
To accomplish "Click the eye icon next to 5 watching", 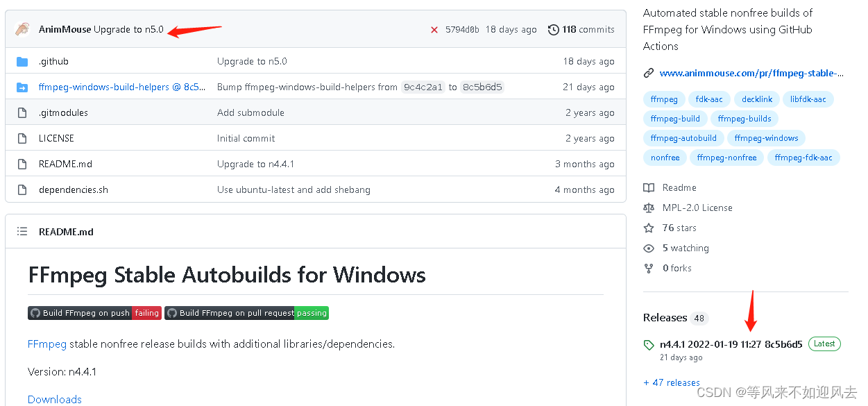I will [x=649, y=248].
